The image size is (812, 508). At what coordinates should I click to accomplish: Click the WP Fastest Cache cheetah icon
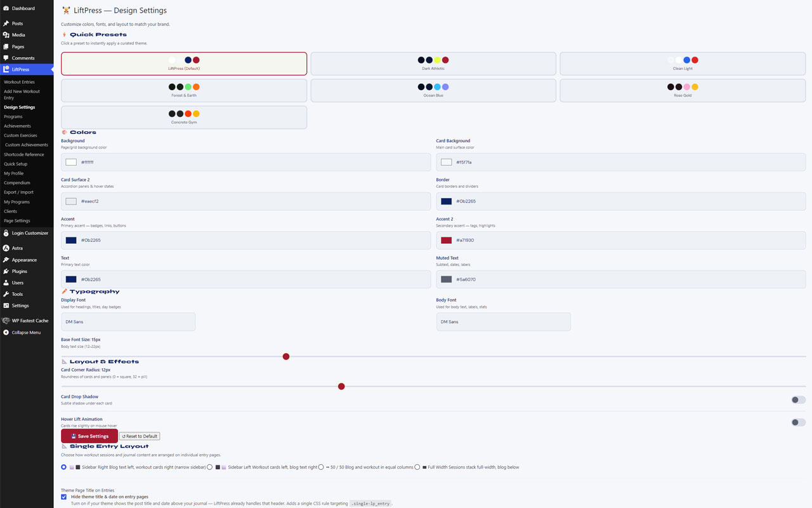click(x=6, y=321)
